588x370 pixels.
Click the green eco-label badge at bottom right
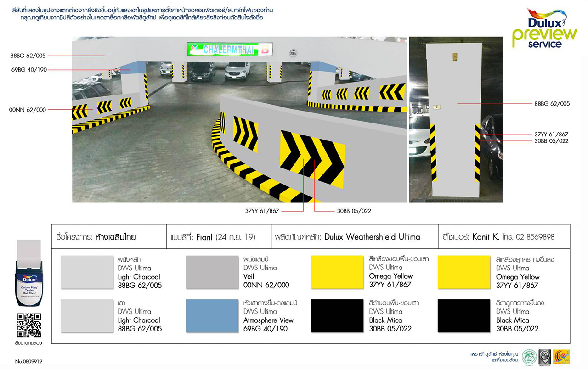coord(529,357)
